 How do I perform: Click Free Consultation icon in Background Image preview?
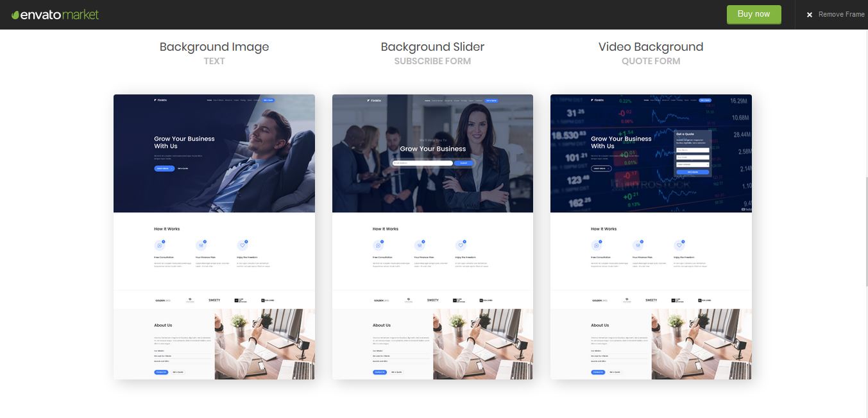[160, 245]
